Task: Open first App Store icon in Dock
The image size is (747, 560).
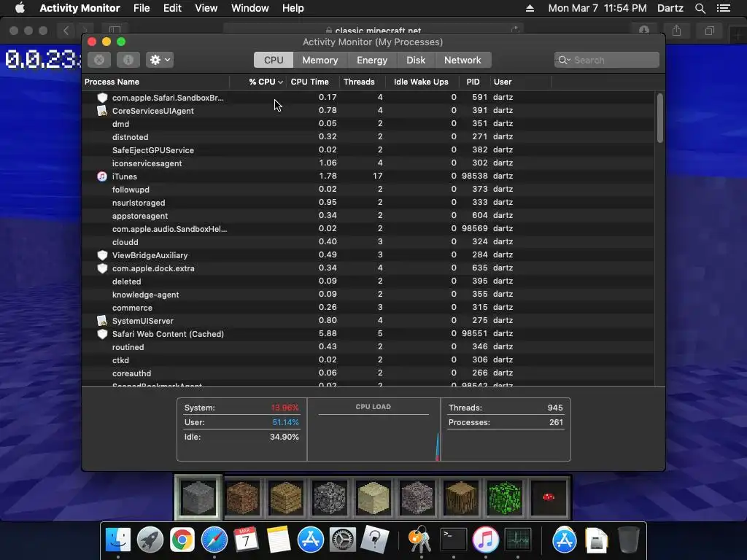Action: [x=311, y=540]
